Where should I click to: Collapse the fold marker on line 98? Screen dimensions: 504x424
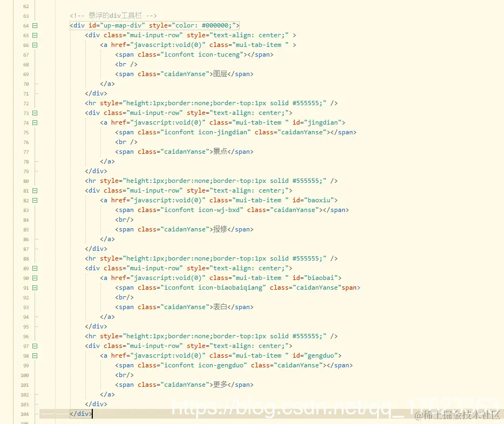(35, 356)
